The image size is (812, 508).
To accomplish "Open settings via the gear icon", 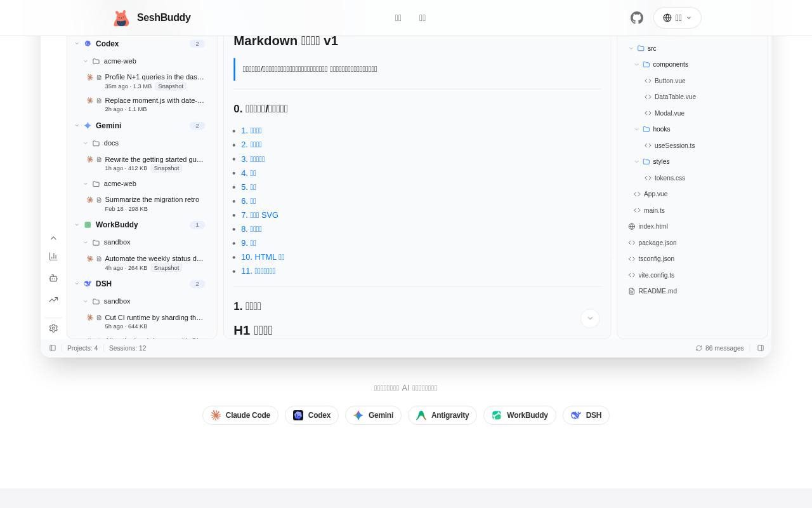I will [53, 328].
